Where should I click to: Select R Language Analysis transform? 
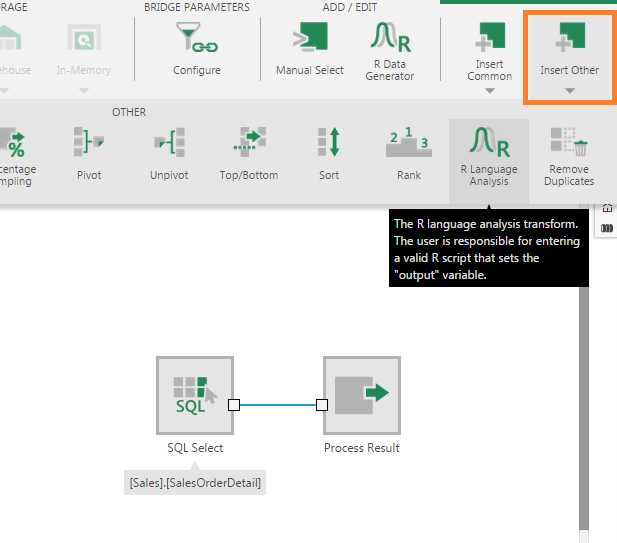pyautogui.click(x=489, y=153)
